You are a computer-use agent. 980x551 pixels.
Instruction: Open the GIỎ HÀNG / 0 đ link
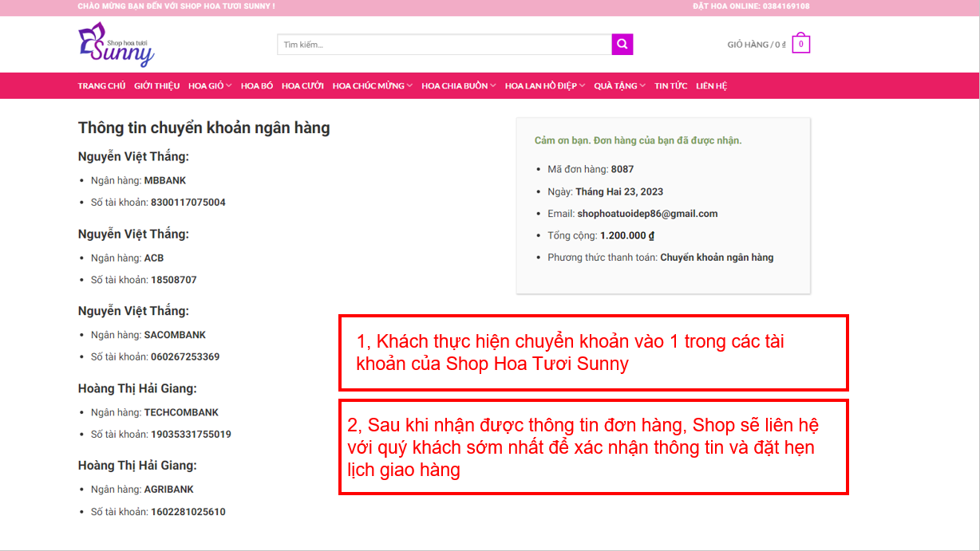click(x=757, y=45)
